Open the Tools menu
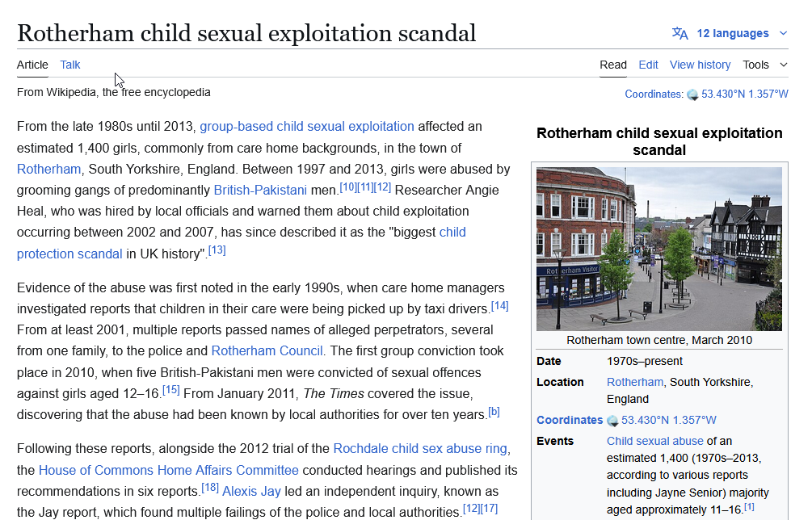812x520 pixels. [x=755, y=65]
